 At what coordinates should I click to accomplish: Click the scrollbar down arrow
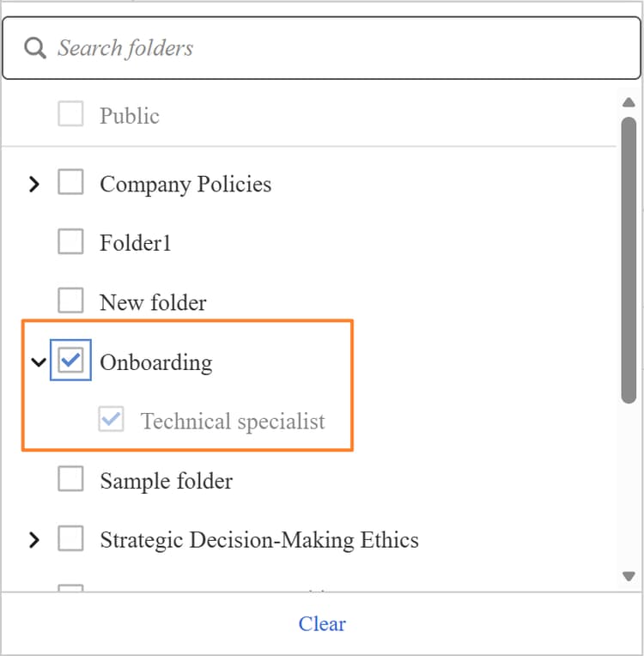(x=629, y=576)
